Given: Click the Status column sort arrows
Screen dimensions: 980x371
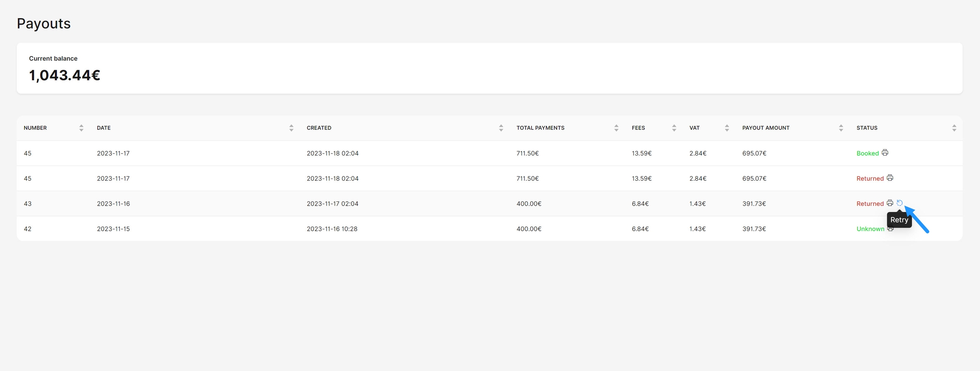Looking at the screenshot, I should [x=954, y=128].
